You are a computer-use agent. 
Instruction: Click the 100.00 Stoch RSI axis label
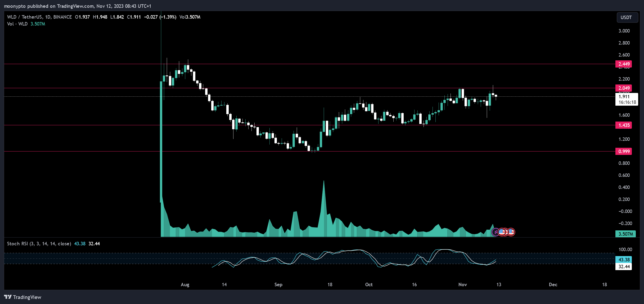click(x=625, y=249)
